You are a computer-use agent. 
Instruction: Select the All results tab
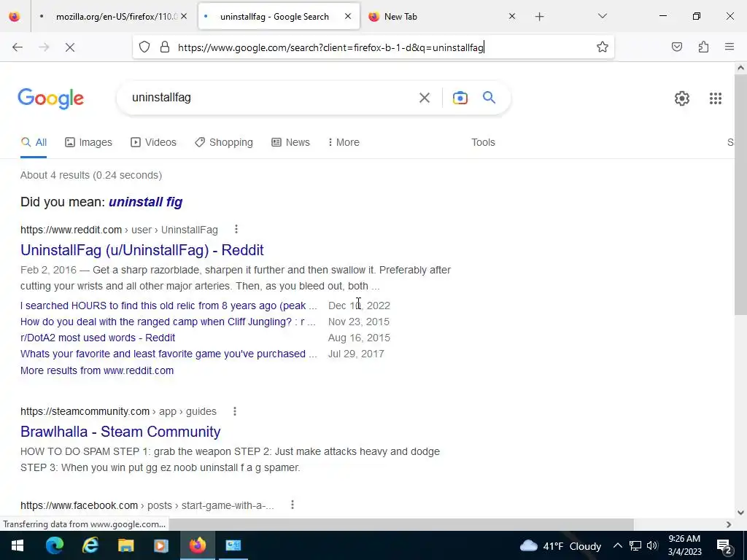coord(34,142)
